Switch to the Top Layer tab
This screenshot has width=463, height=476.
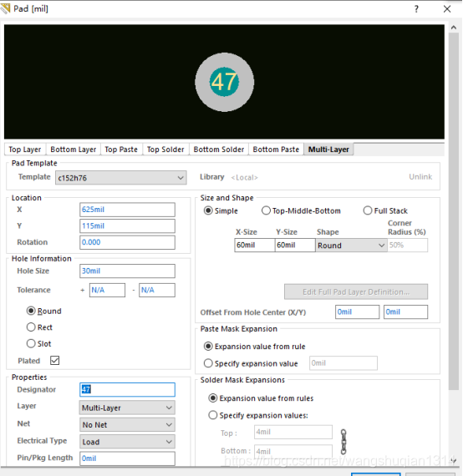tap(25, 149)
